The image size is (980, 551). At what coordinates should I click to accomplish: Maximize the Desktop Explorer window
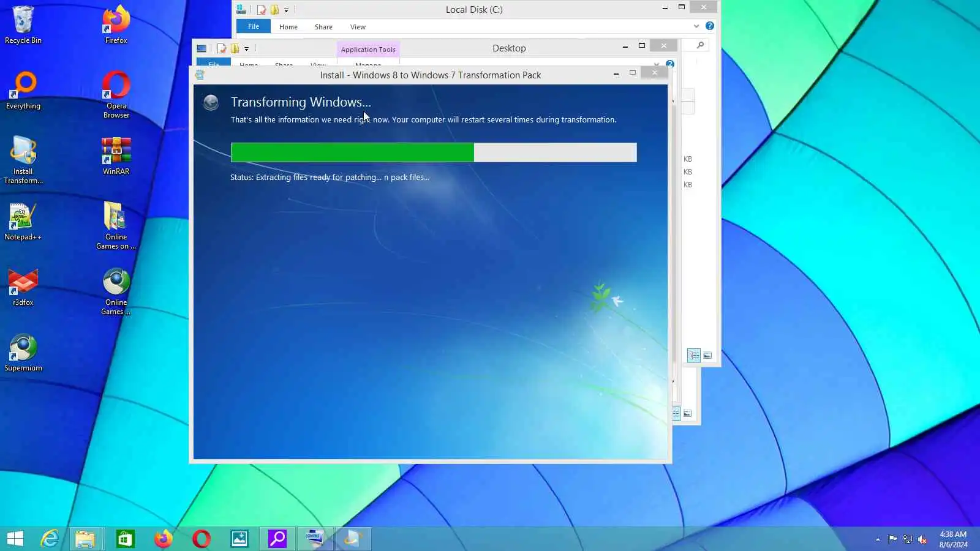click(x=642, y=46)
